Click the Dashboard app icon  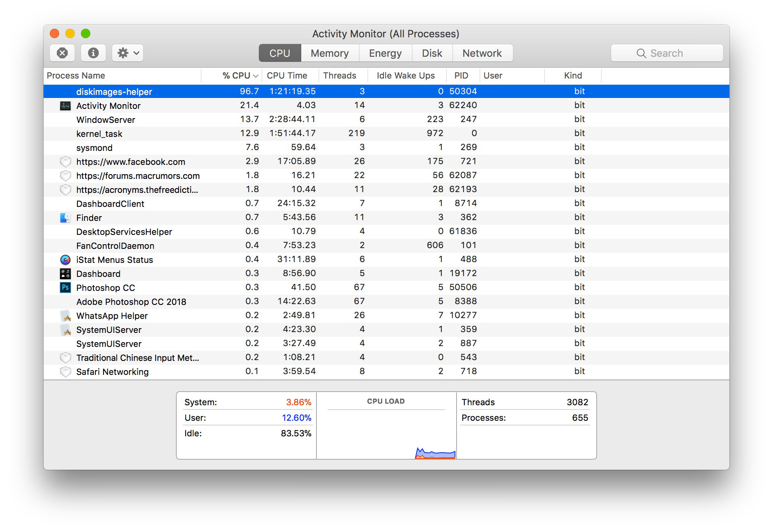65,274
